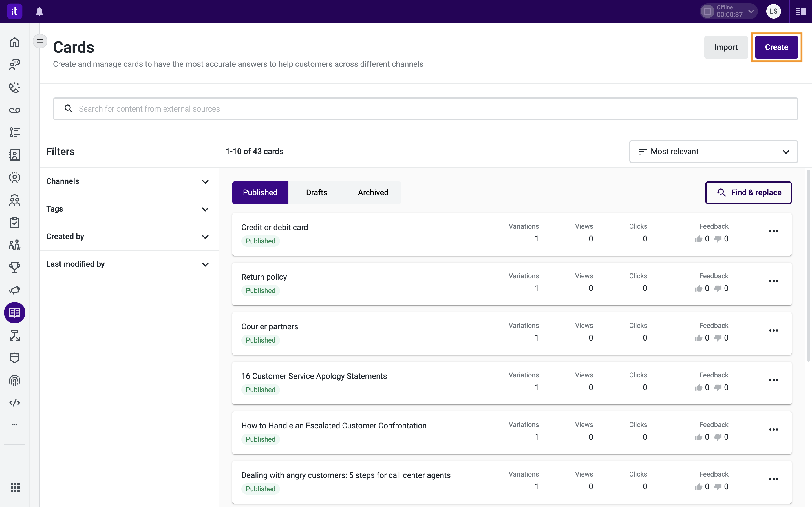812x507 pixels.
Task: Click the Create button
Action: pos(776,47)
